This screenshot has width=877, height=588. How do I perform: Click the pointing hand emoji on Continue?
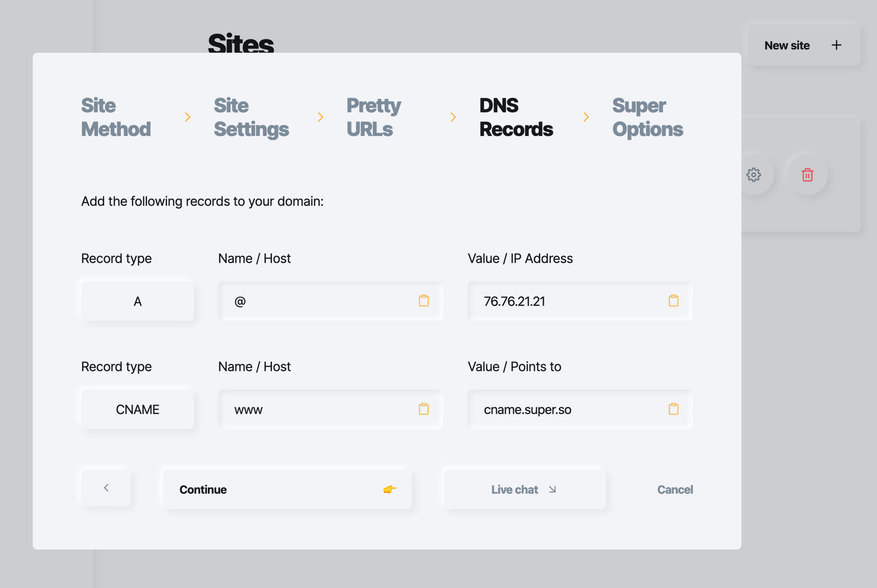(x=390, y=489)
